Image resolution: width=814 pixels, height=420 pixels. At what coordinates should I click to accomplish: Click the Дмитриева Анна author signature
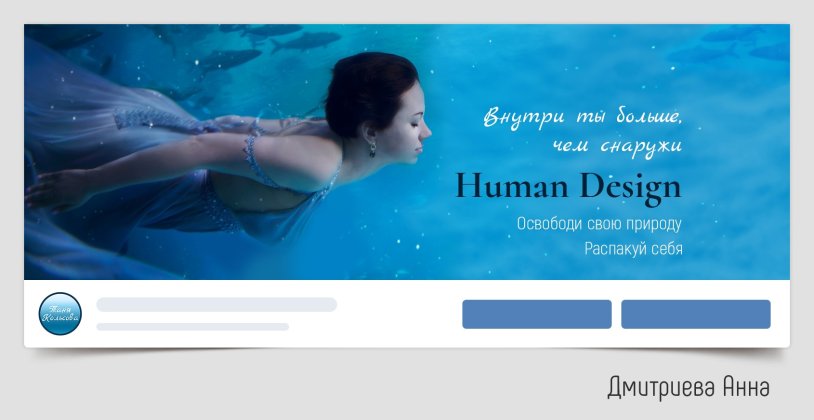tap(688, 387)
